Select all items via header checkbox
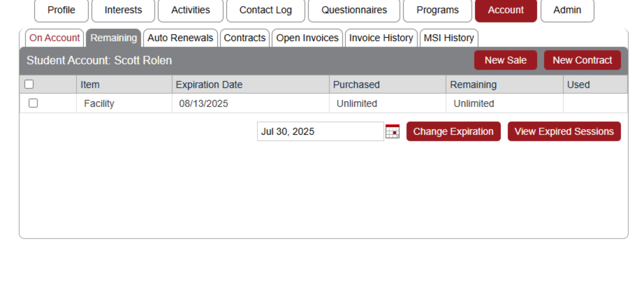644x292 pixels. point(29,84)
